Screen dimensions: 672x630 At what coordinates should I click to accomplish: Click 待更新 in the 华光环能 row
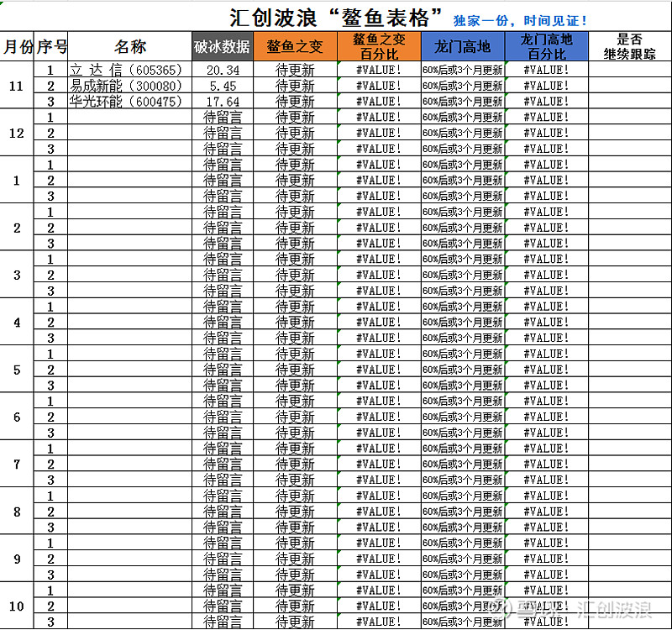pos(296,102)
